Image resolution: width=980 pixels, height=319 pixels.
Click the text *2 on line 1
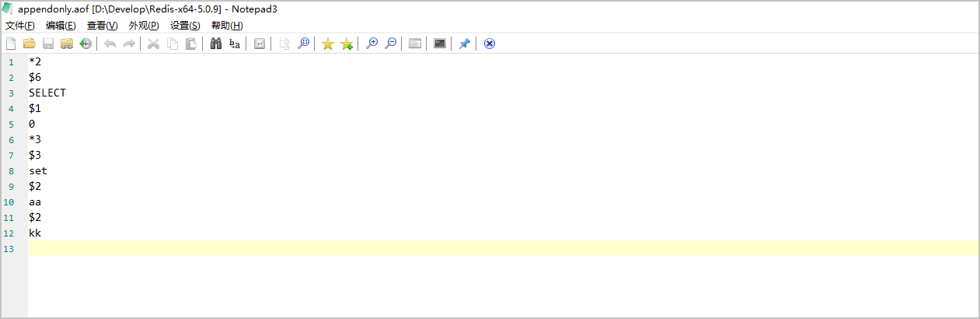pos(35,61)
